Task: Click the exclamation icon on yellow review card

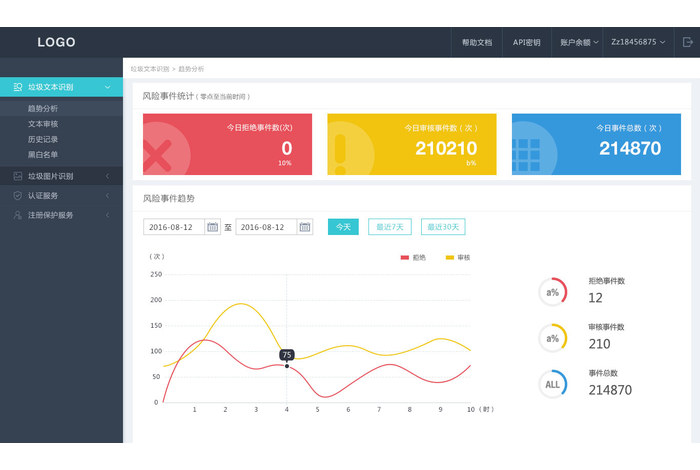Action: tap(340, 153)
